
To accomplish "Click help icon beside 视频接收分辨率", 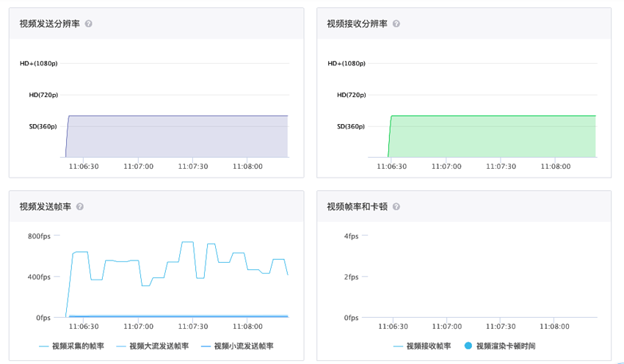I will 396,24.
